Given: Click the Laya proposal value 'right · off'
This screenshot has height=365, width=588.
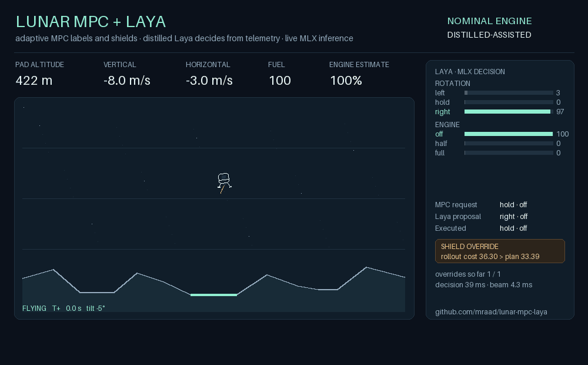Looking at the screenshot, I should pos(514,217).
